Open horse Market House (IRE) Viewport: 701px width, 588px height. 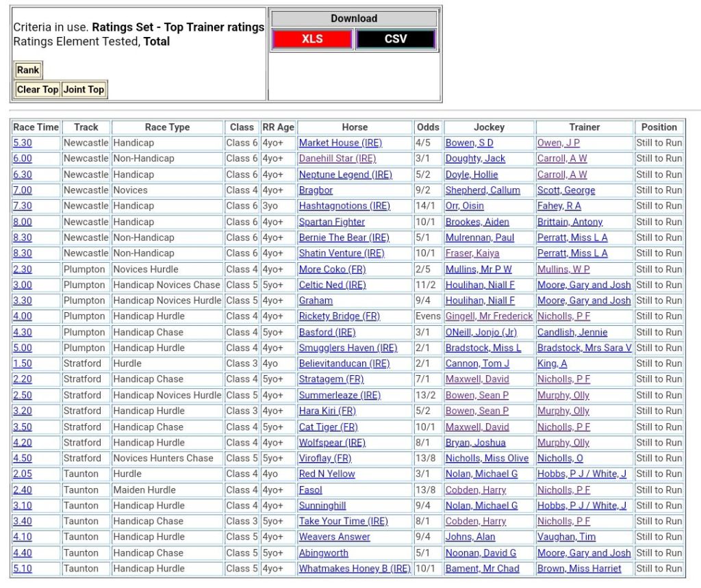[340, 143]
